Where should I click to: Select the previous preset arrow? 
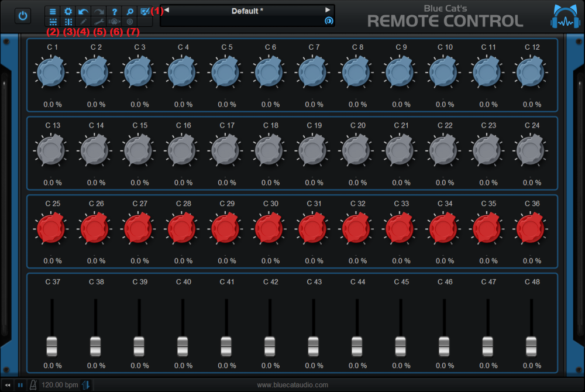click(166, 11)
